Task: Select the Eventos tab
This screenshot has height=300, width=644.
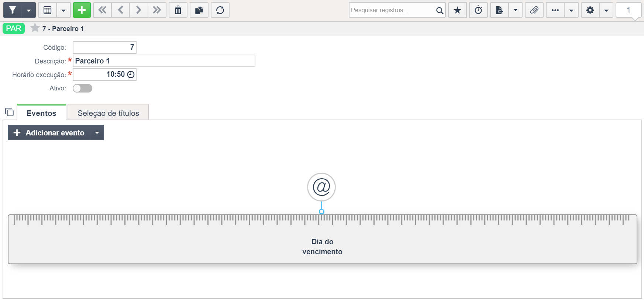Action: pos(41,113)
